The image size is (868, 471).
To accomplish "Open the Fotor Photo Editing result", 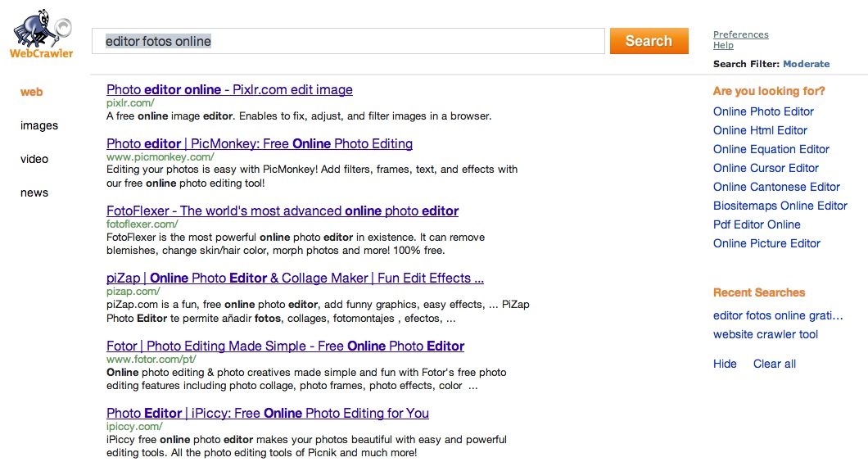I will pos(285,346).
